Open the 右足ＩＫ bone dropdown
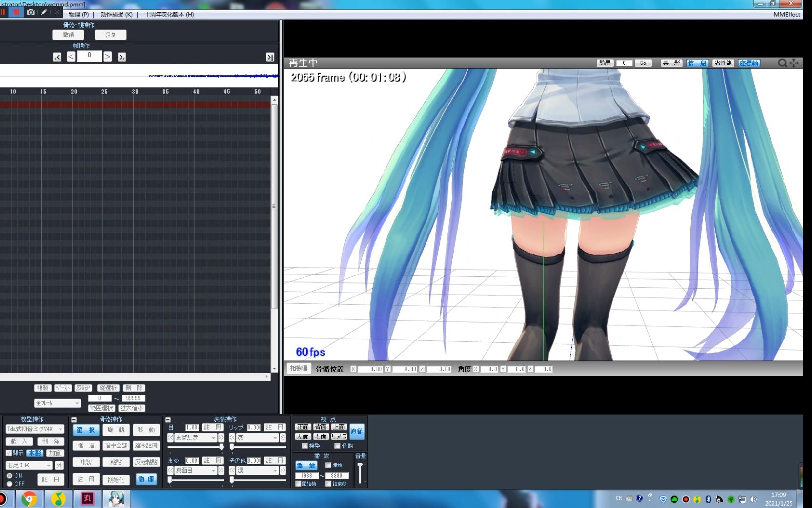 point(29,466)
